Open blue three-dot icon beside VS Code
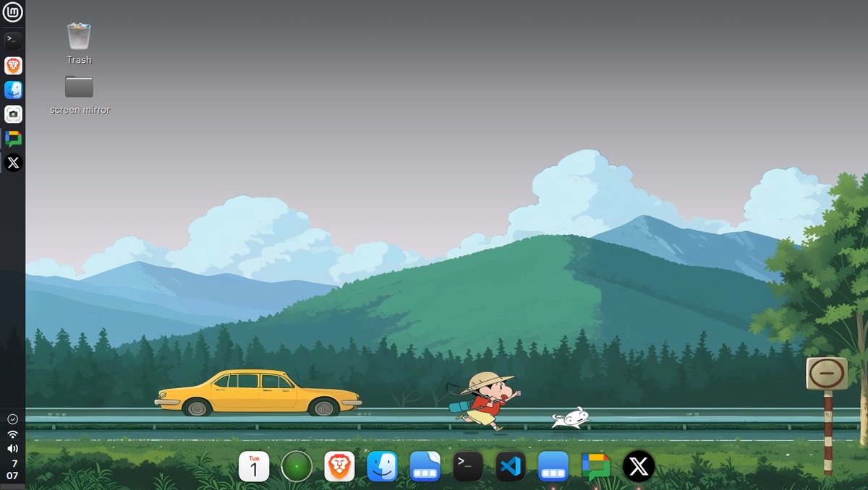The height and width of the screenshot is (490, 868). (x=553, y=466)
